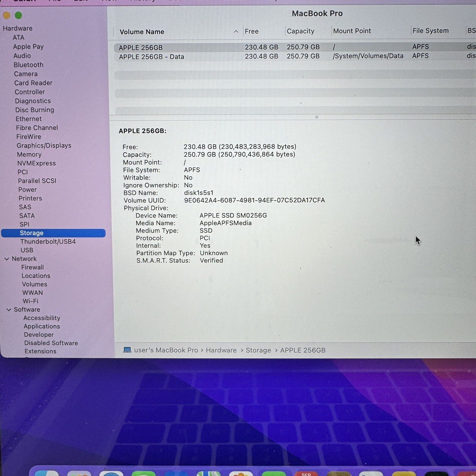476x476 pixels.
Task: Click the pane divider handle dot
Action: point(317,117)
